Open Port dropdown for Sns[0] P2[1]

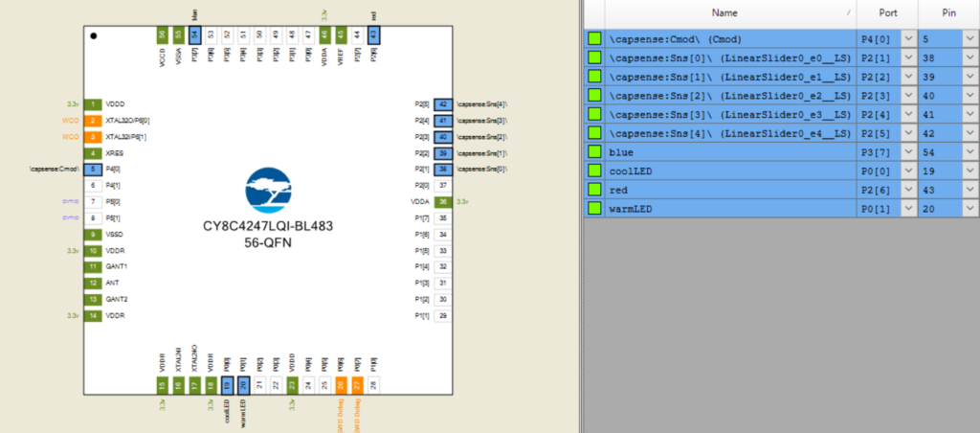click(909, 57)
